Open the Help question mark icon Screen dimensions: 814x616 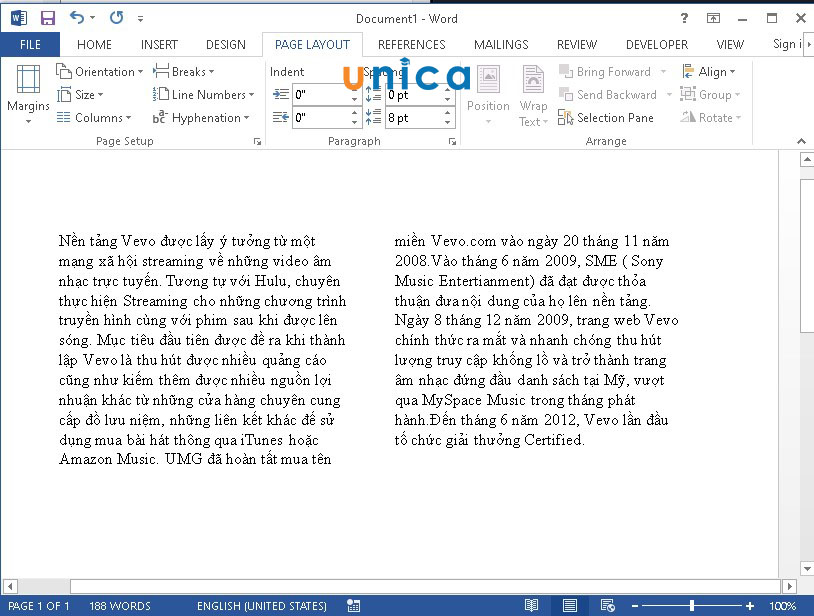click(684, 19)
